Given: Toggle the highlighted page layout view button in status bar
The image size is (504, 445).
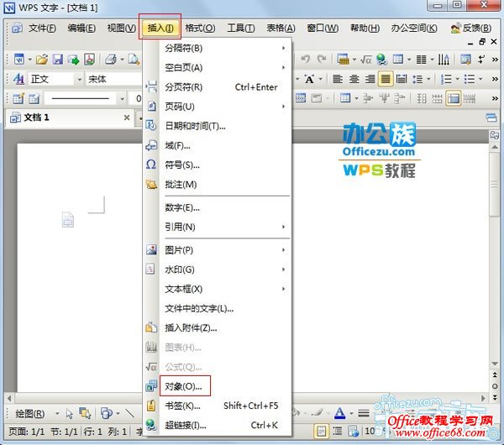Looking at the screenshot, I should [321, 432].
